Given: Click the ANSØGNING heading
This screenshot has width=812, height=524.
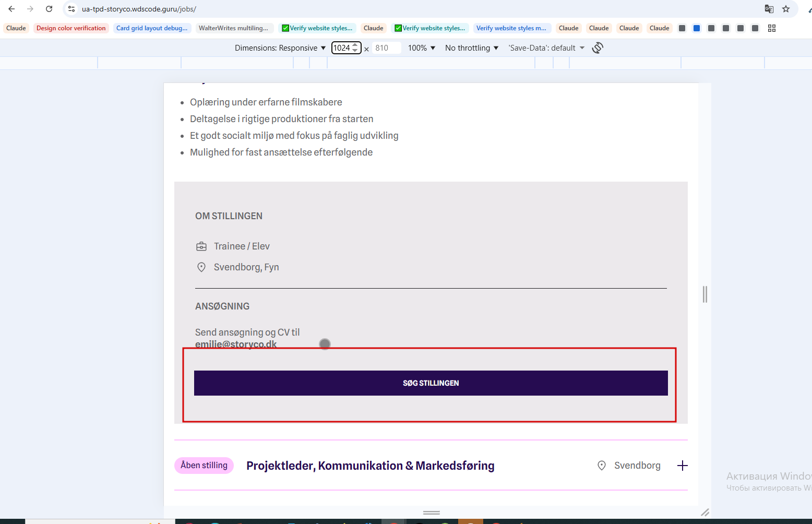Looking at the screenshot, I should [x=222, y=306].
